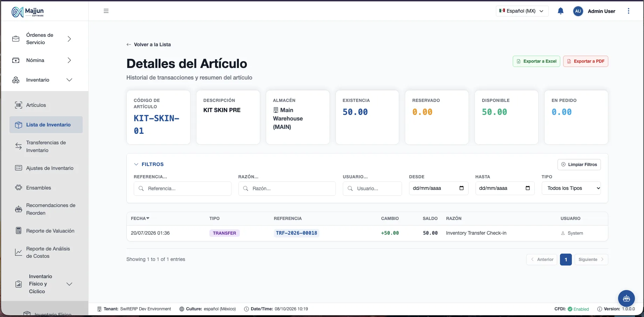
Task: Click the Siguiente pagination button
Action: (591, 260)
